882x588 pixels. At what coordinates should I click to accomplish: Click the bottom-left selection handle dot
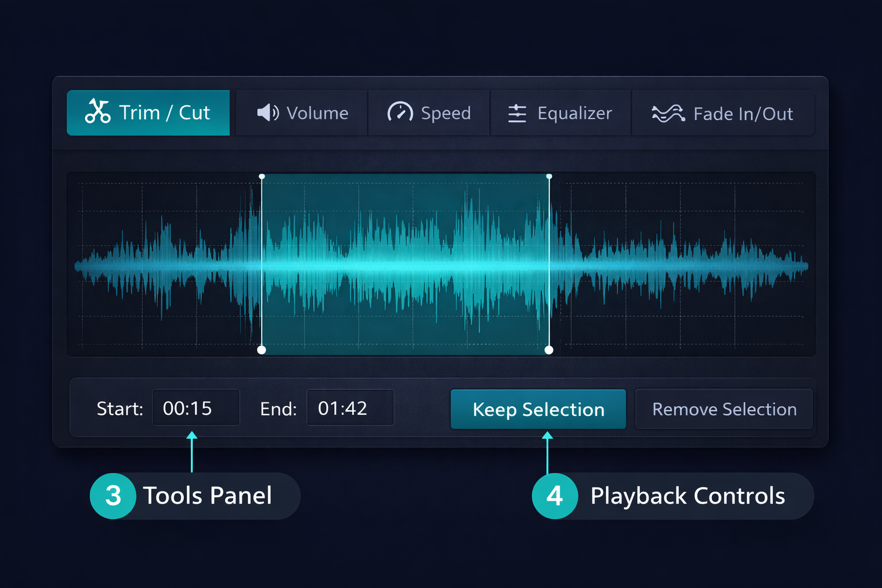262,349
